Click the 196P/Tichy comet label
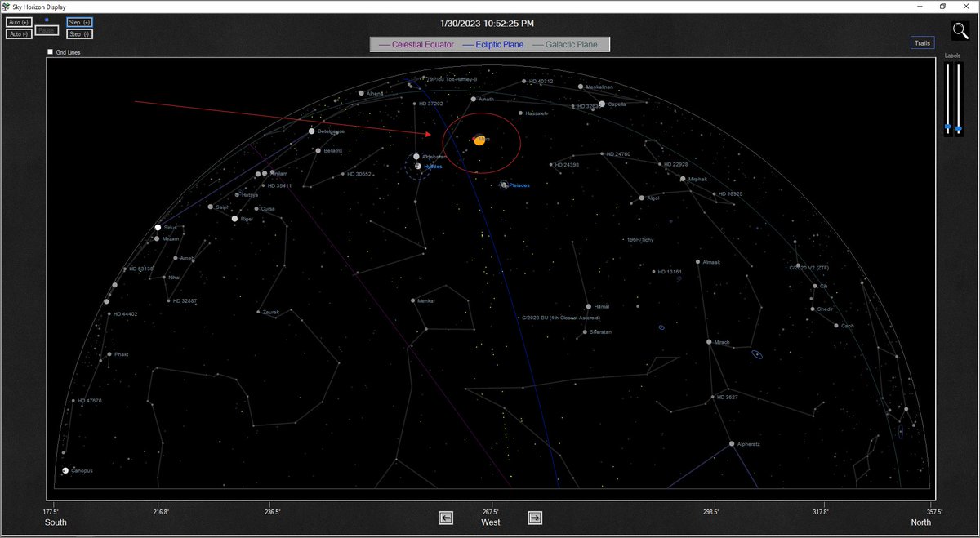Viewport: 980px width, 538px height. [639, 240]
